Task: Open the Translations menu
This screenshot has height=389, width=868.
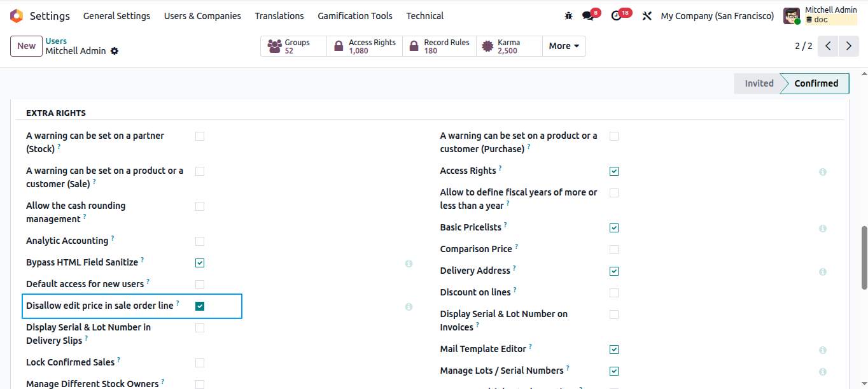Action: (279, 16)
